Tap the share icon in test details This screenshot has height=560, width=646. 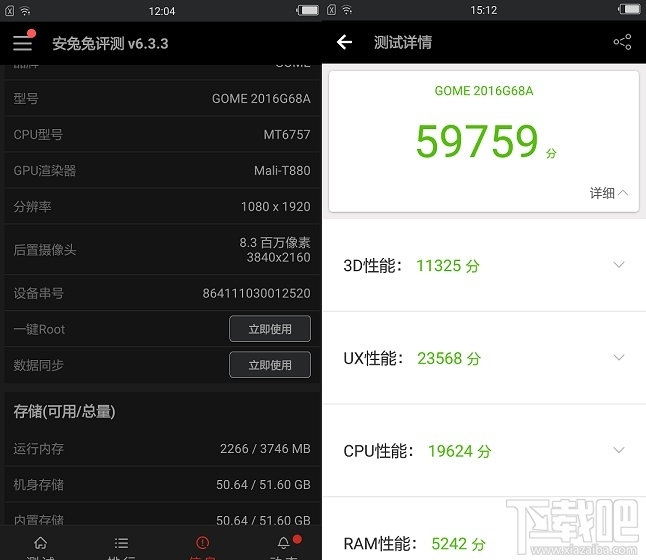(622, 42)
